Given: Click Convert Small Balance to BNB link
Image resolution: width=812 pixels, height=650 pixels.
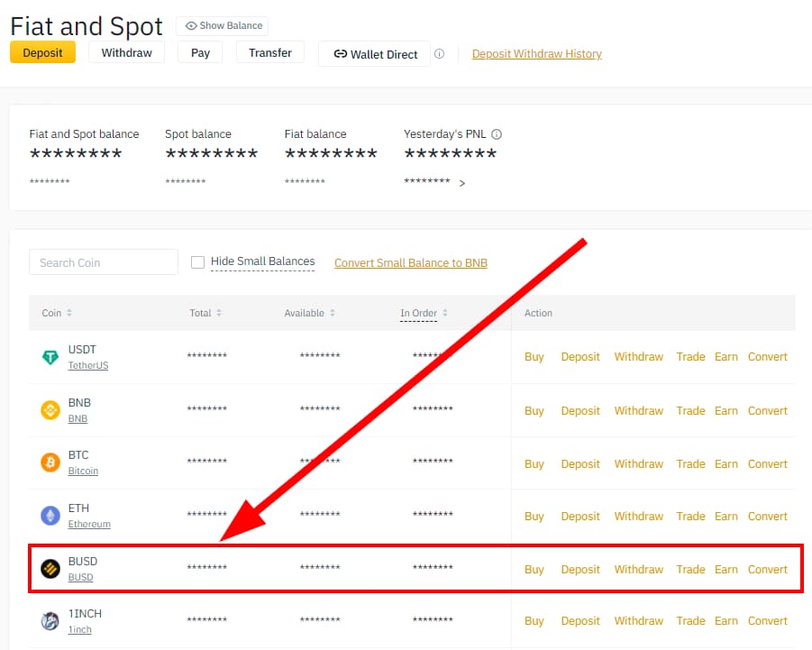Looking at the screenshot, I should point(411,263).
